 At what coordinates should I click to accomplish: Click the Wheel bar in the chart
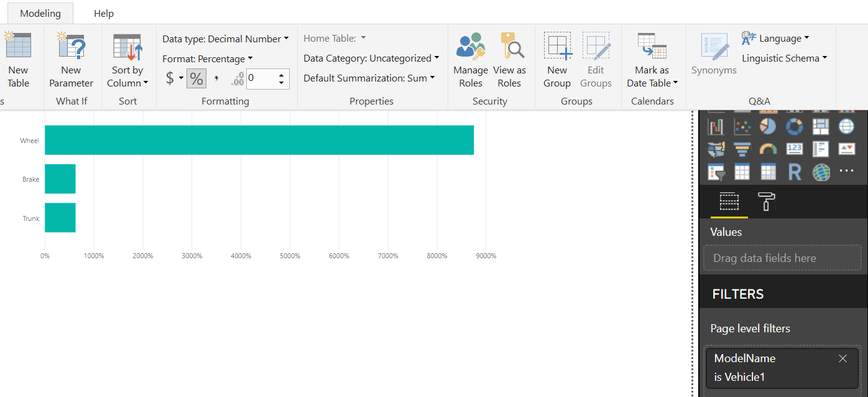[x=259, y=140]
